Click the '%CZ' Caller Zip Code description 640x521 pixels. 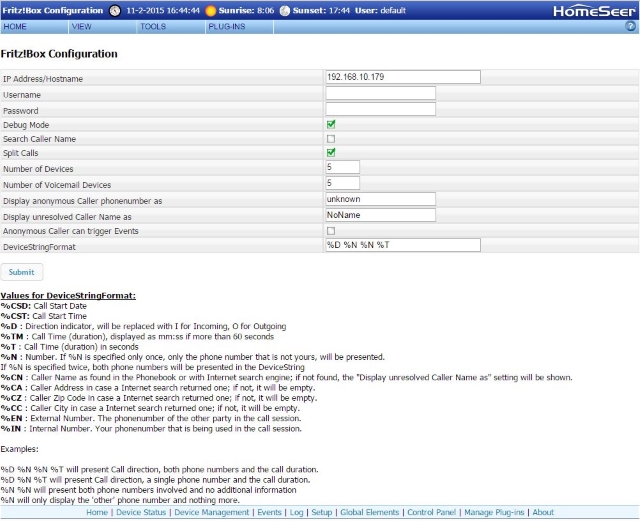pos(159,398)
